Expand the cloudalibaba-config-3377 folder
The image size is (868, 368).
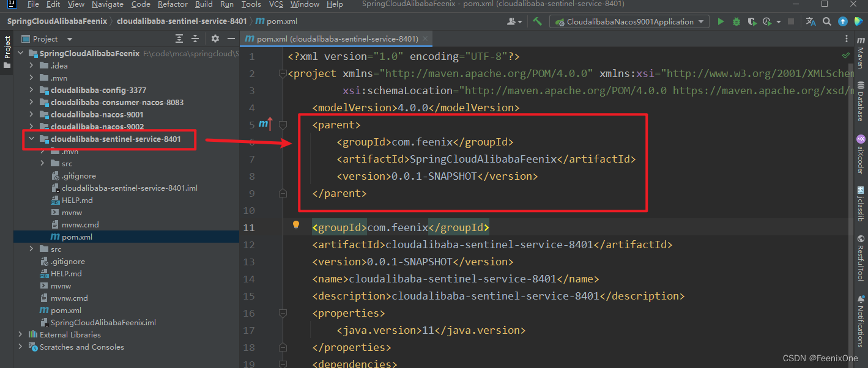[31, 90]
